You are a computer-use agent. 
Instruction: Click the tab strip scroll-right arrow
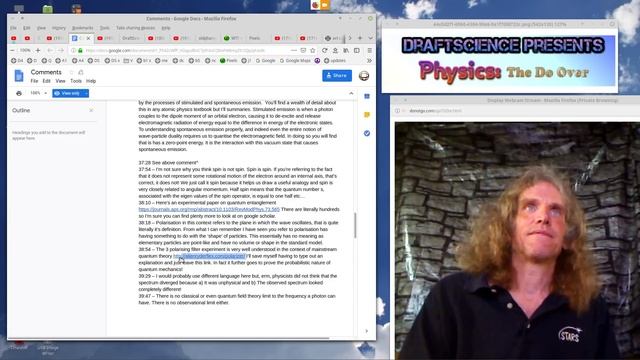coord(350,38)
